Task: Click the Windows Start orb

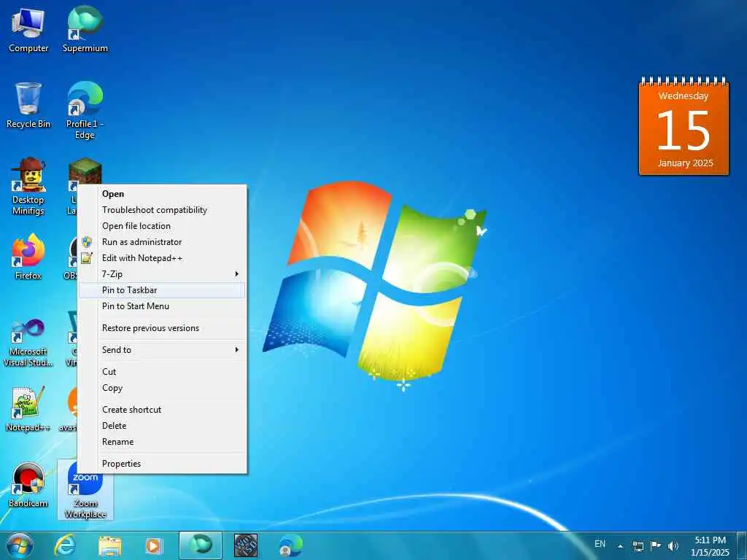Action: point(20,545)
